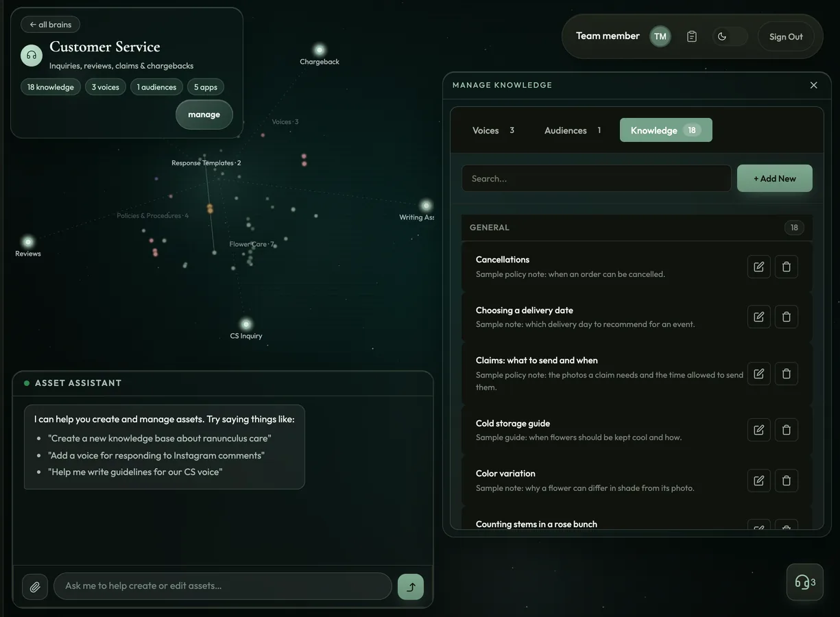Viewport: 840px width, 617px height.
Task: Select the CS Inquiry graph node
Action: click(x=246, y=324)
